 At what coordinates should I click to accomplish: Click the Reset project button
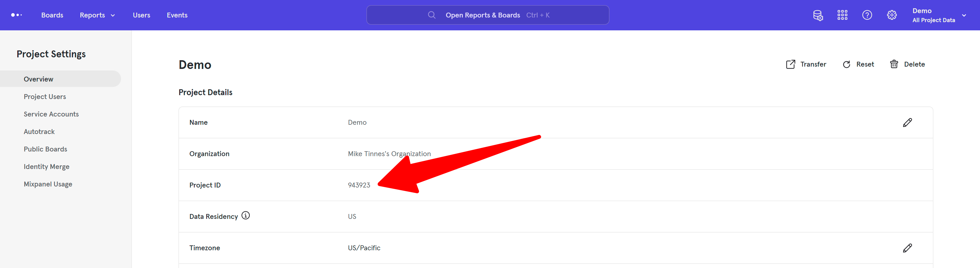coord(858,64)
